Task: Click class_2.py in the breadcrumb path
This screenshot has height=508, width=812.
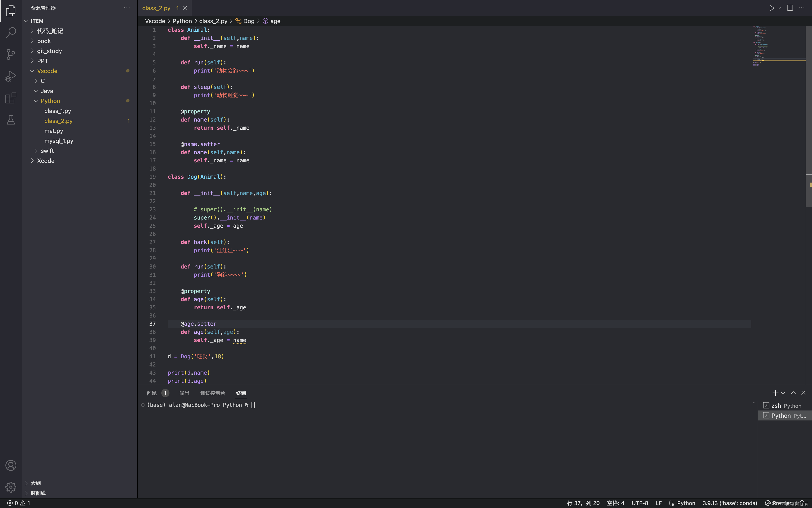Action: [x=213, y=21]
